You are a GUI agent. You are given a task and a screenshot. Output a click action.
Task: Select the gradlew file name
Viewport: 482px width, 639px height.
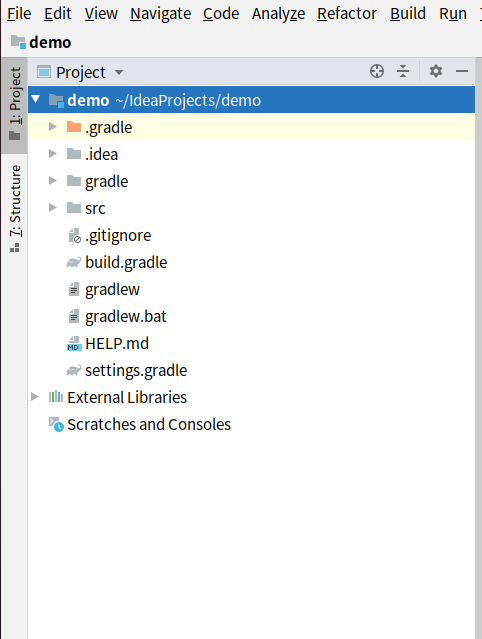112,289
